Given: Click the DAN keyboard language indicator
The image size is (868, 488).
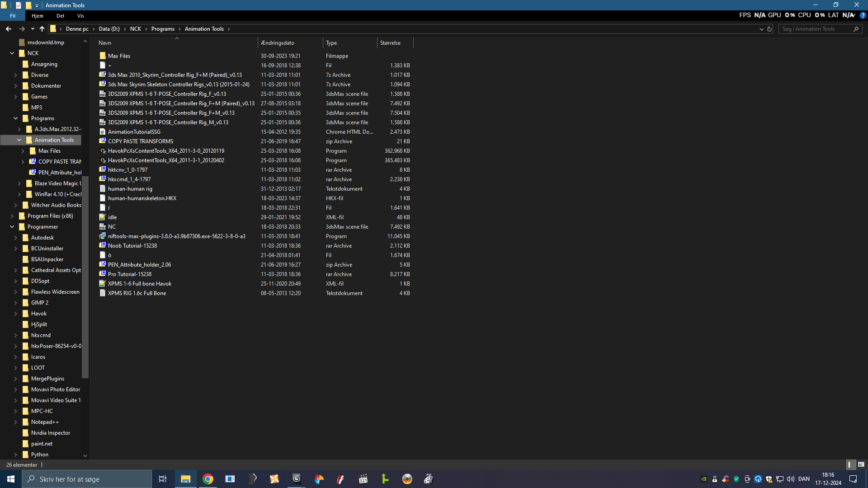Looking at the screenshot, I should (x=804, y=479).
